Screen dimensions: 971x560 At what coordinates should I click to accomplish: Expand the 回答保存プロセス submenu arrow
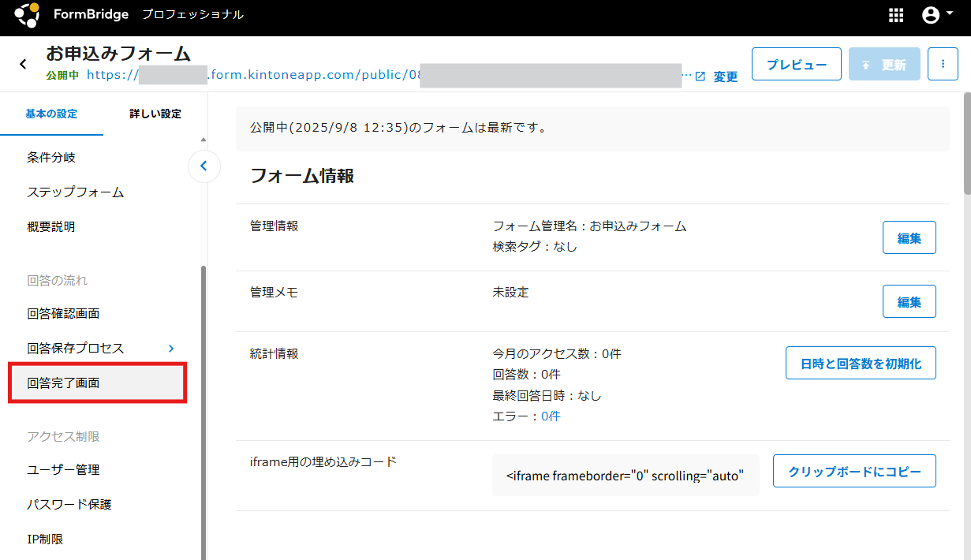click(172, 348)
